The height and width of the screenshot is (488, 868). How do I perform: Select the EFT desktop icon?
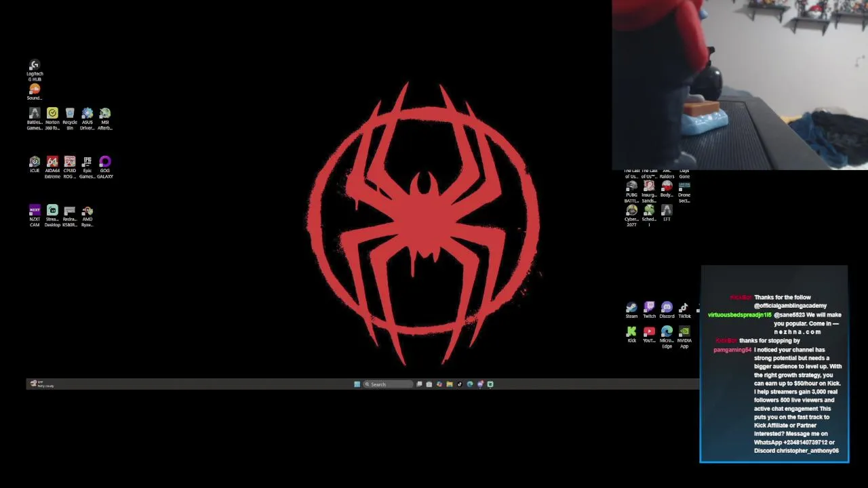(x=667, y=213)
